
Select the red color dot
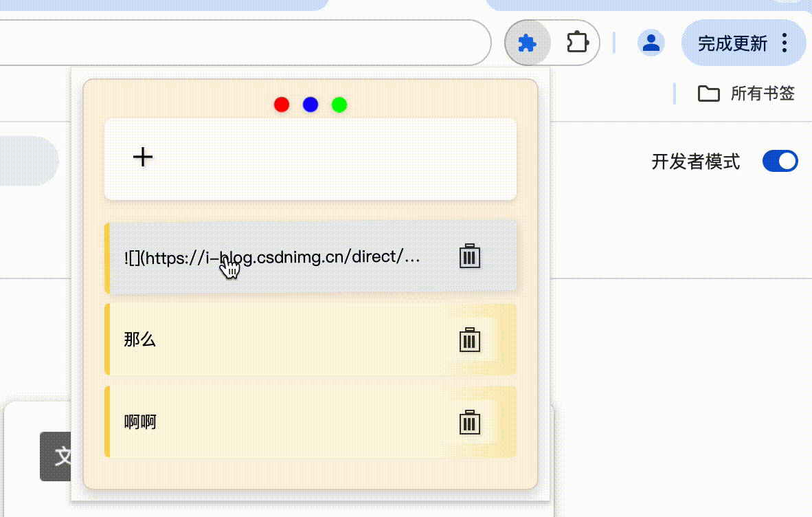tap(282, 104)
